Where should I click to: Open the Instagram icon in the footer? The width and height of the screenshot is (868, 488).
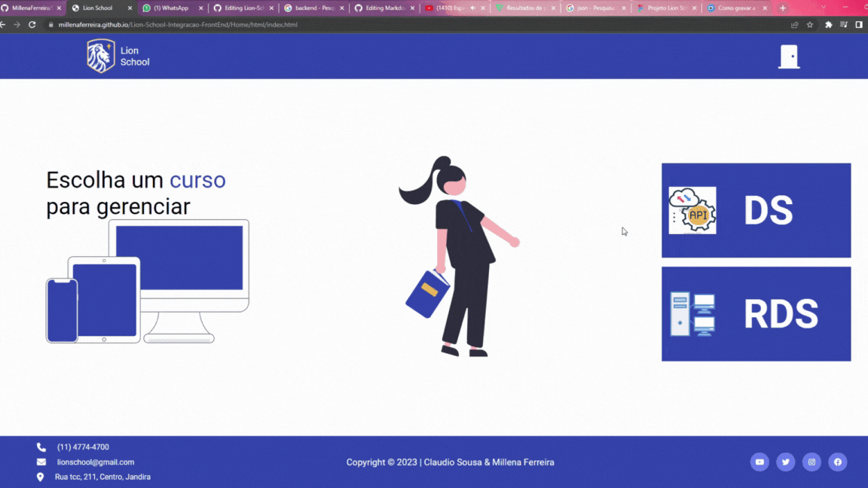click(811, 462)
